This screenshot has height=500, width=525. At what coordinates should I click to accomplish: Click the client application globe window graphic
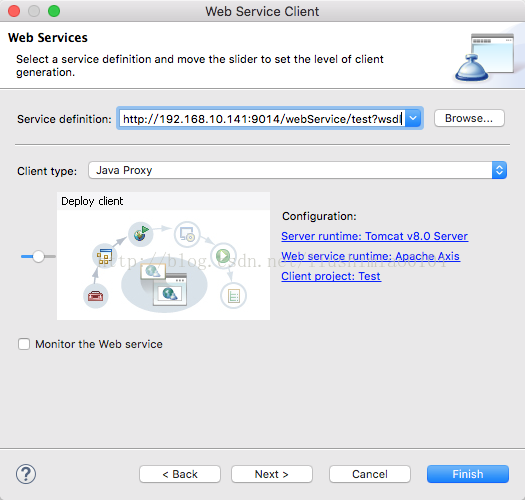point(164,285)
